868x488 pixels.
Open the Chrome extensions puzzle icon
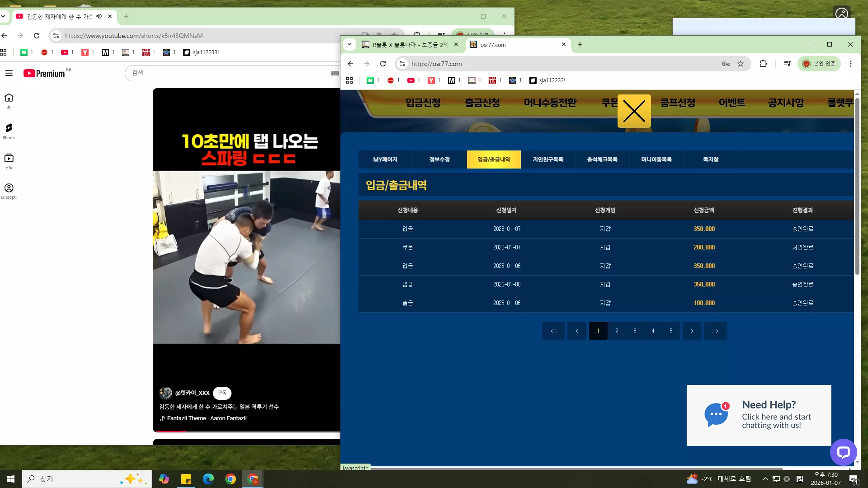click(x=763, y=64)
